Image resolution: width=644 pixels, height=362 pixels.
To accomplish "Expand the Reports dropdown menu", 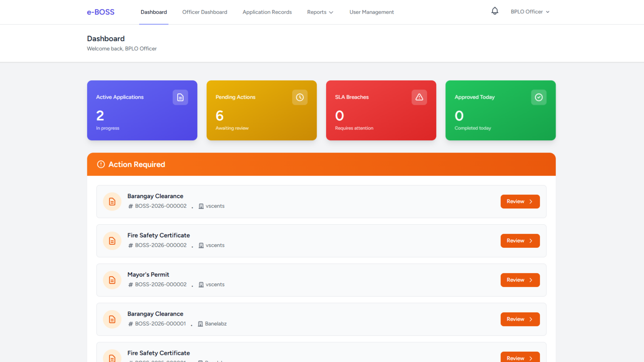I will [x=320, y=12].
